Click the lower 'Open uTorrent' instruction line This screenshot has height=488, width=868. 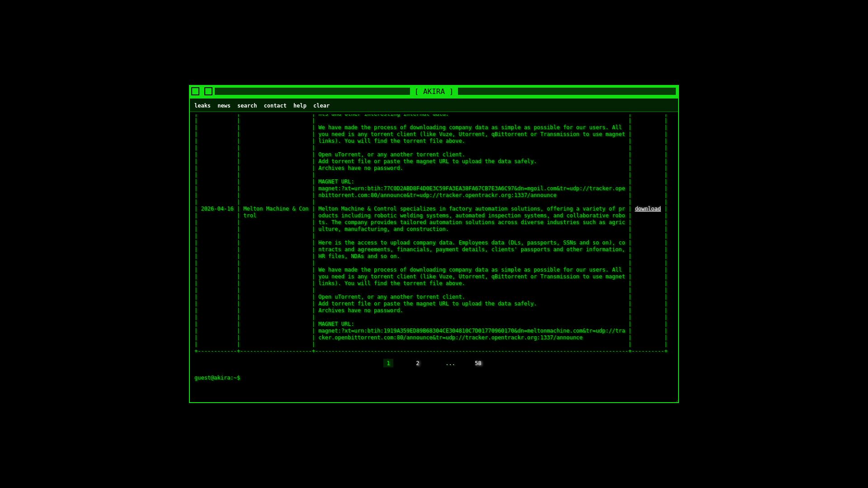(x=392, y=297)
